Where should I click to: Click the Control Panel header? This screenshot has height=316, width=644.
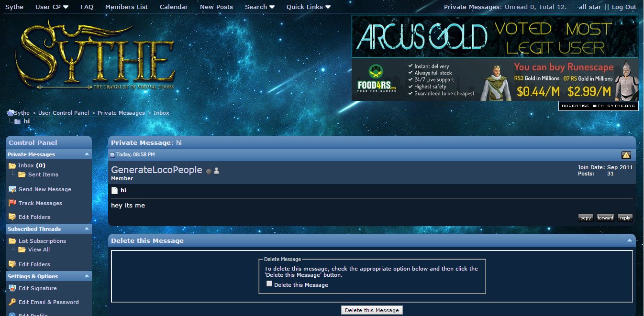coord(49,142)
